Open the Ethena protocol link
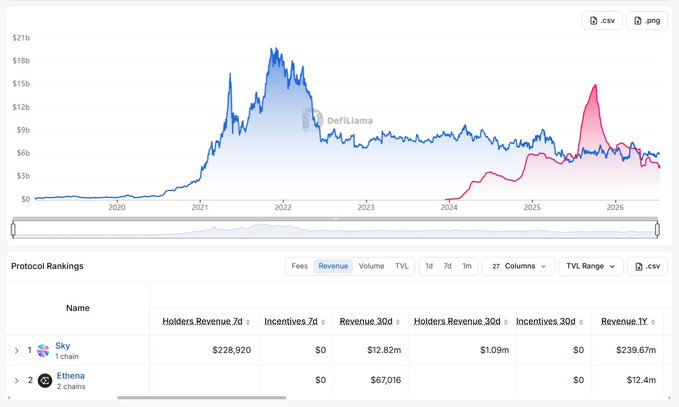 pyautogui.click(x=71, y=376)
